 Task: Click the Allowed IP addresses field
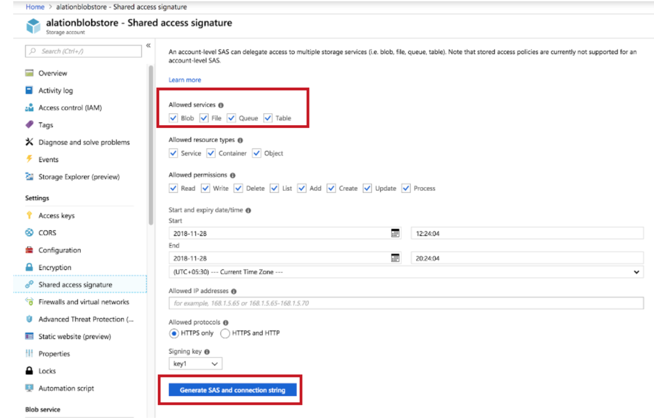point(406,303)
